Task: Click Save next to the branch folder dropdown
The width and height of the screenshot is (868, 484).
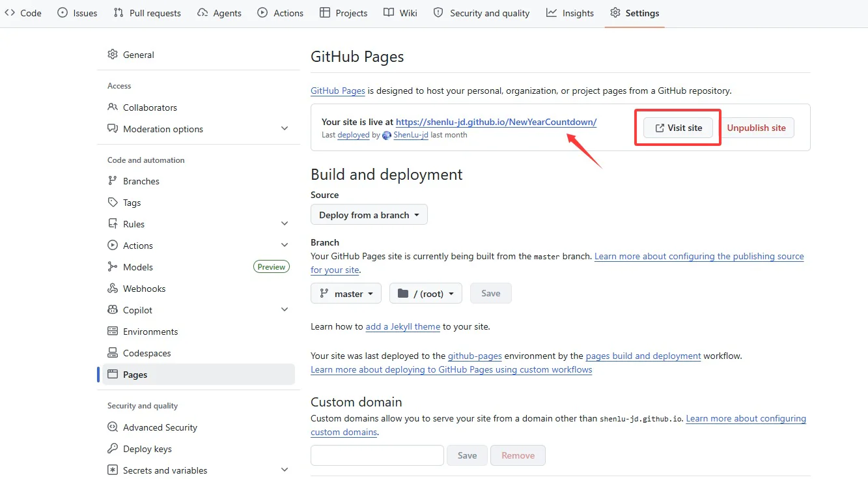Action: pyautogui.click(x=491, y=294)
